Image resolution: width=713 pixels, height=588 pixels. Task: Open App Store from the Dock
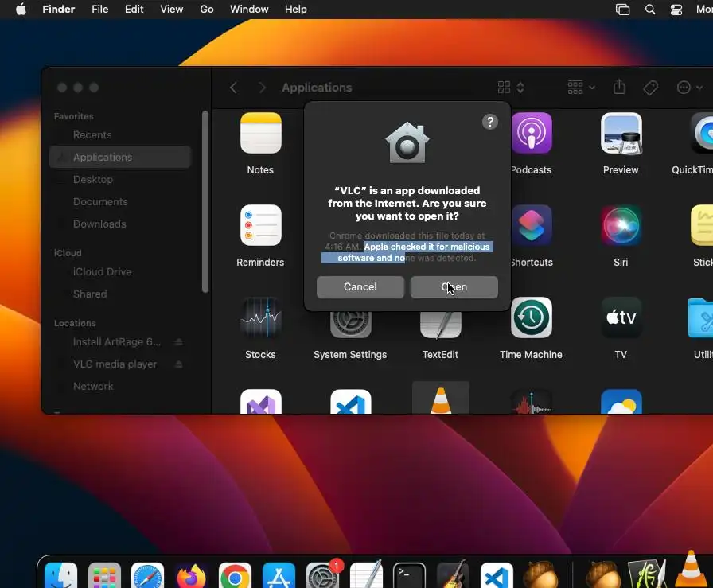click(279, 576)
